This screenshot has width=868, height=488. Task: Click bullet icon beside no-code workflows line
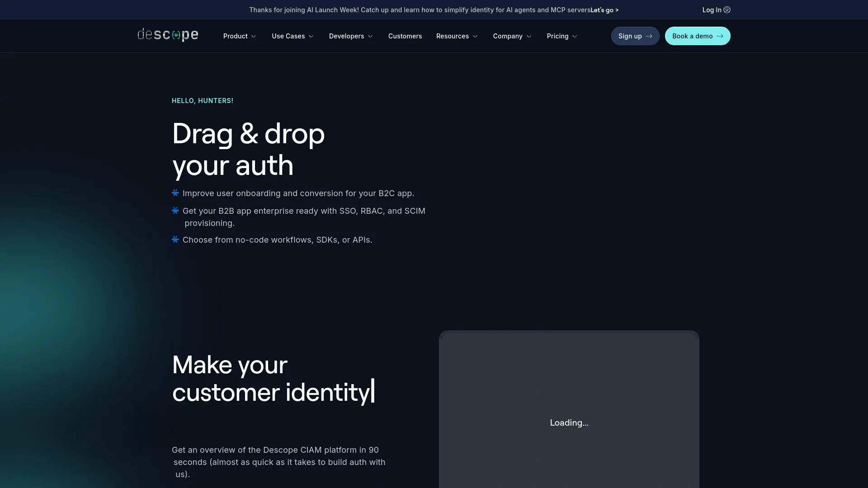(x=175, y=239)
